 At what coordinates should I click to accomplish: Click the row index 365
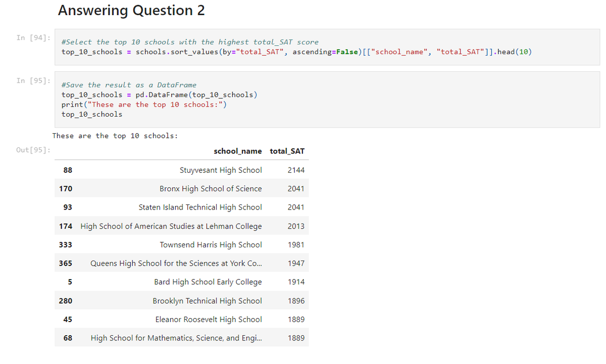point(66,264)
